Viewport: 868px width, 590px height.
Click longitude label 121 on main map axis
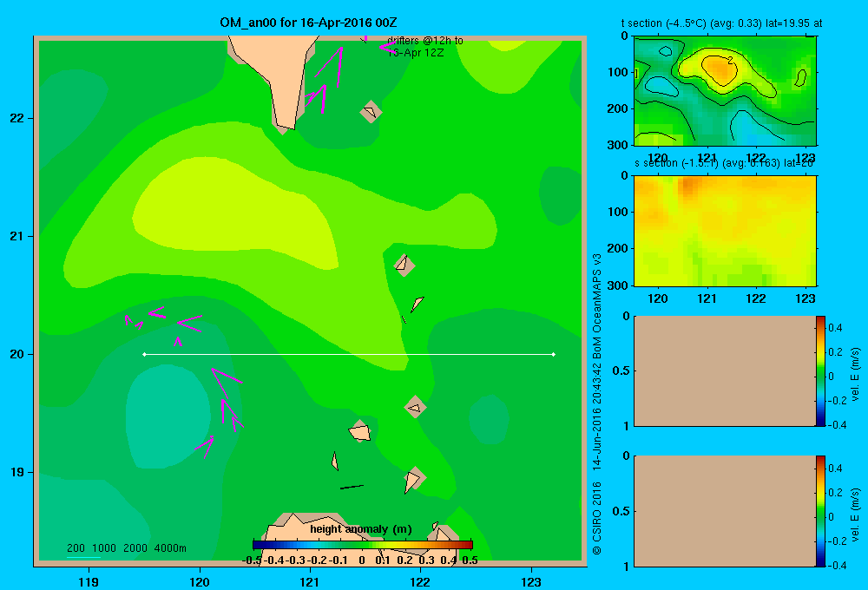[310, 581]
